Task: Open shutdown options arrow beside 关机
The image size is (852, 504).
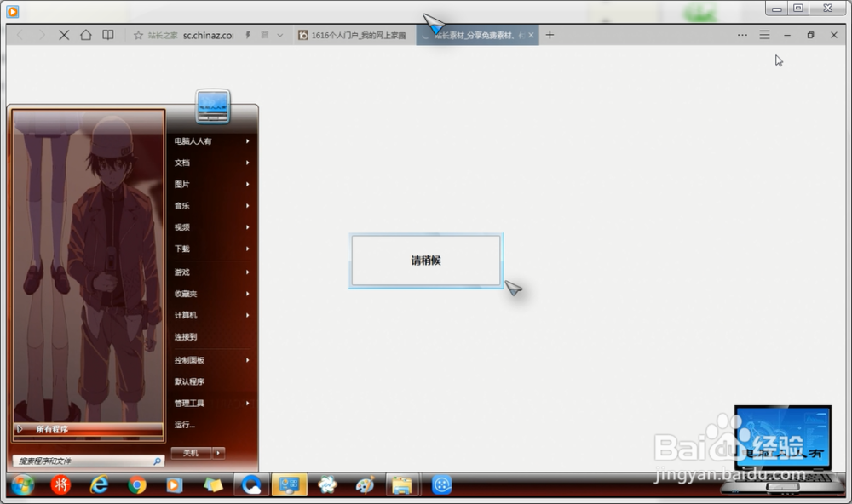Action: (218, 453)
